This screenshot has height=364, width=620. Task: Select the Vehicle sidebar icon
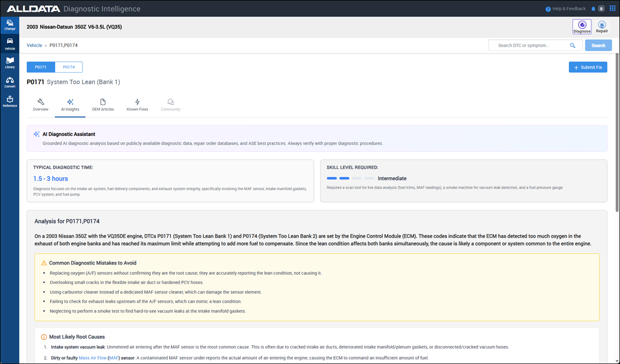[x=10, y=43]
